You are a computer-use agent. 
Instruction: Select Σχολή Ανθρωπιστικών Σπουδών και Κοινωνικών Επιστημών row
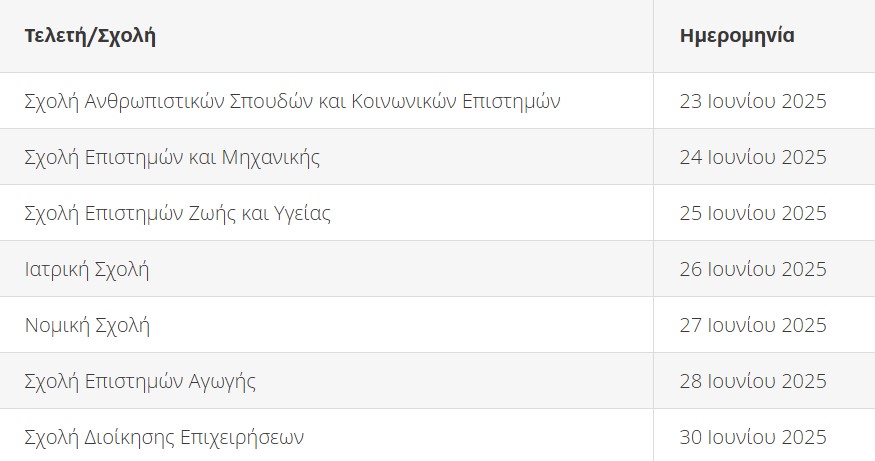click(438, 101)
